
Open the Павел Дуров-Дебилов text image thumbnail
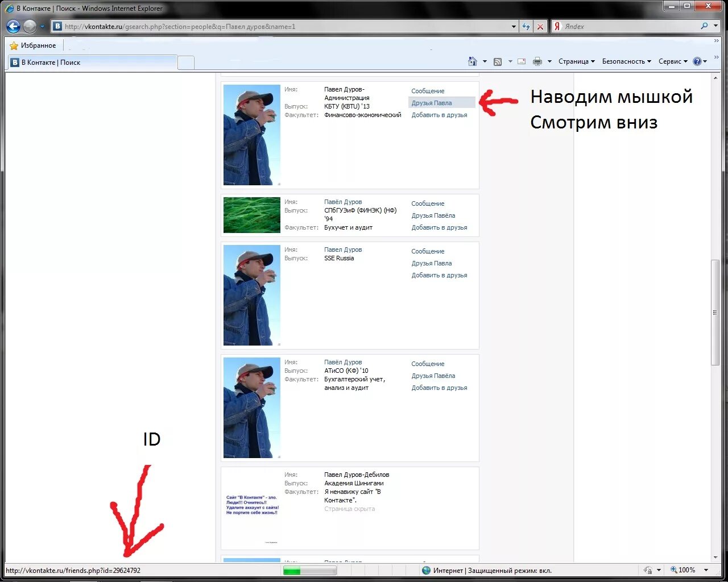pos(252,508)
